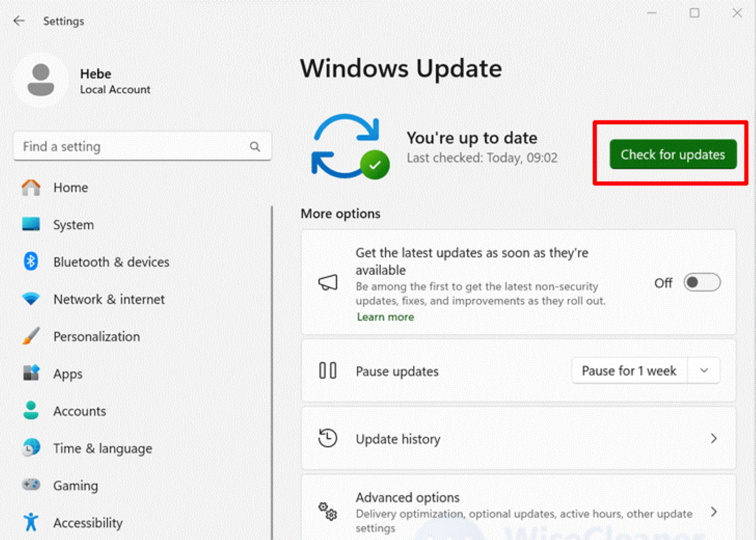Go to the System settings category
Screen dimensions: 756x540
[x=73, y=225]
